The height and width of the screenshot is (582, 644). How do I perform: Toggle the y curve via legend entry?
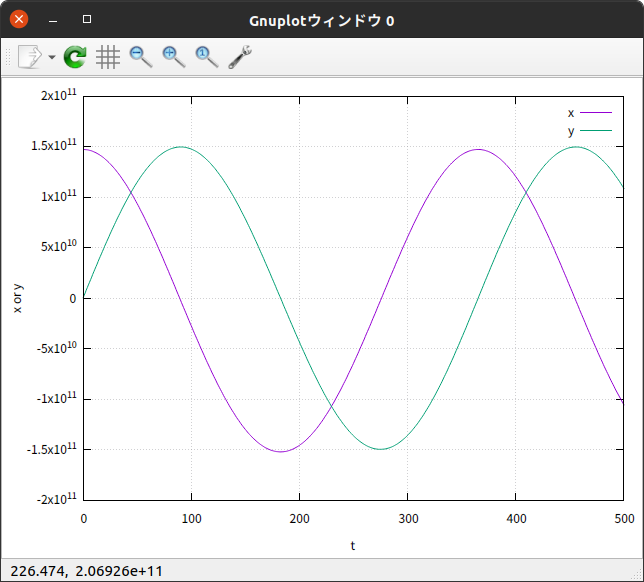tap(590, 131)
